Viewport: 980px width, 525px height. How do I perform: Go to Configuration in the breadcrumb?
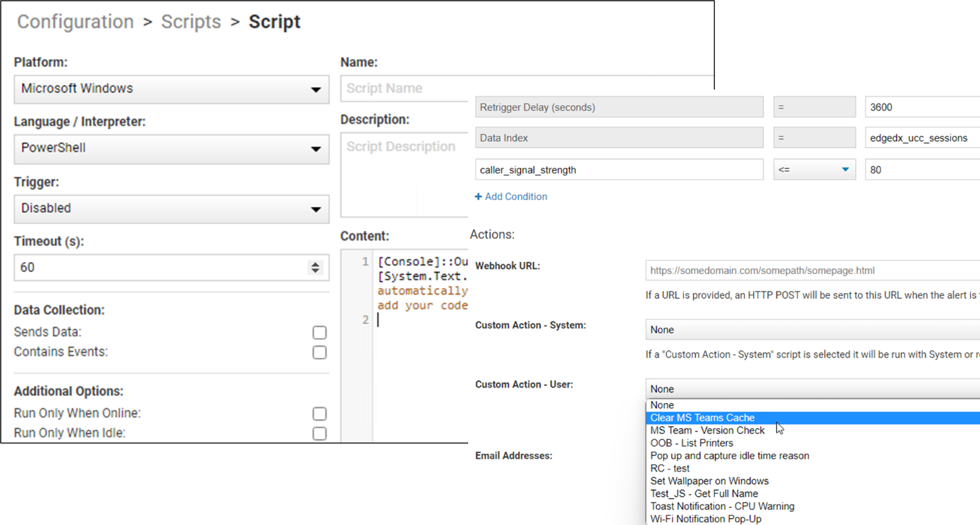[x=75, y=22]
